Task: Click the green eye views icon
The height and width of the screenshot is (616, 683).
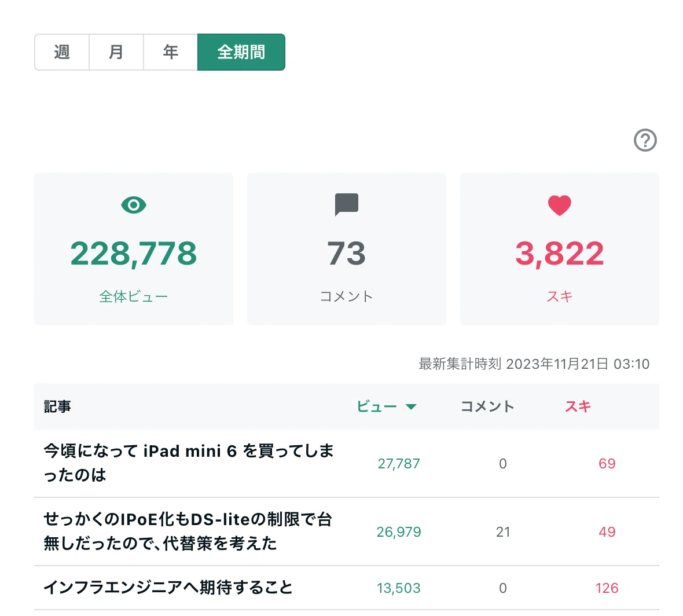Action: (133, 205)
